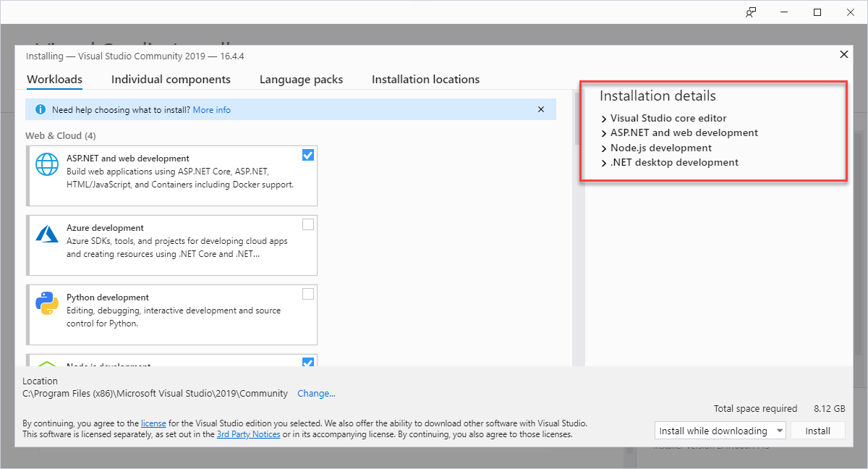Switch to the Workloads tab
Image resolution: width=868 pixels, height=469 pixels.
pos(54,80)
